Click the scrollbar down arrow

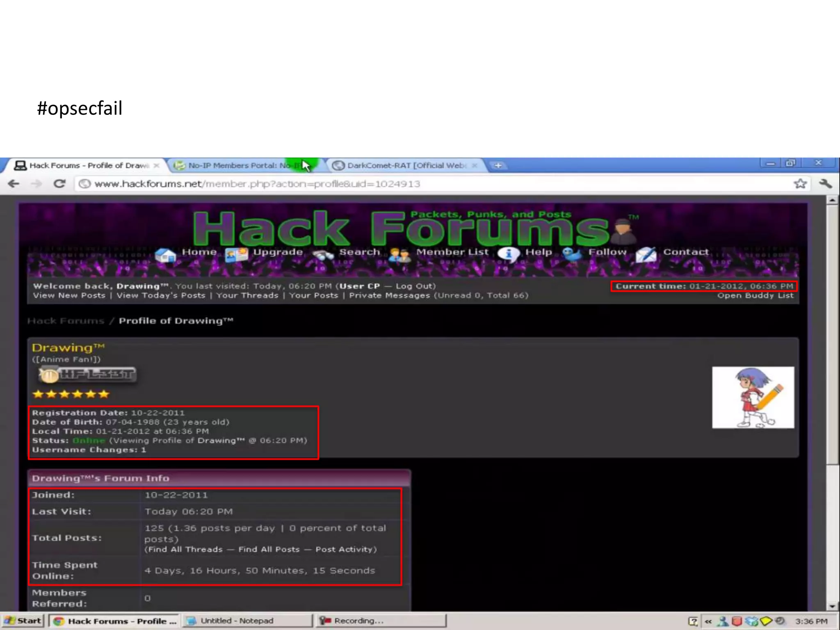(x=832, y=607)
